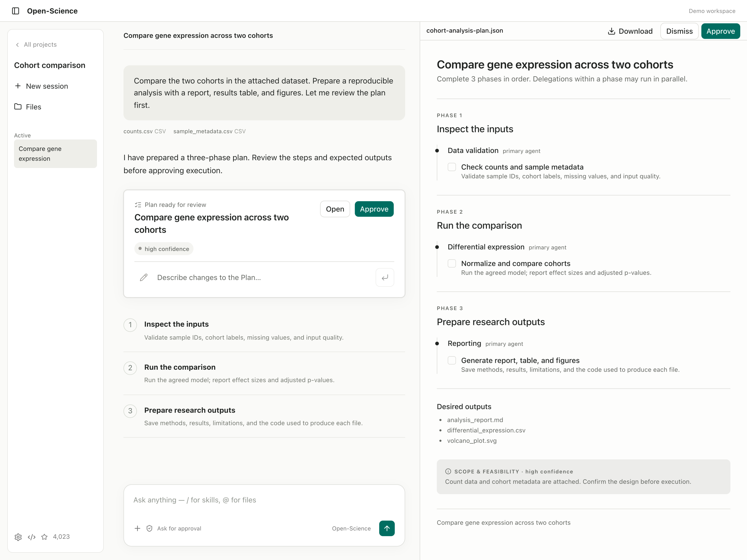Click analysis_report.md in desired outputs
Viewport: 747px width, 560px height.
coord(475,420)
